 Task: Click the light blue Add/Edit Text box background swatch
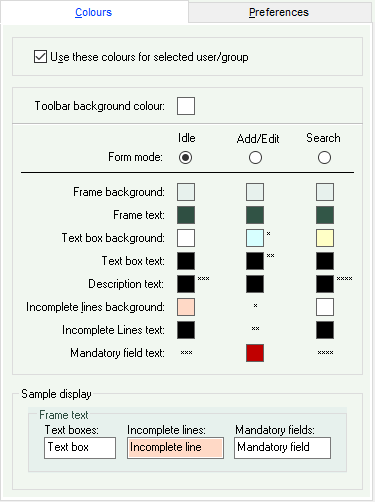(x=255, y=238)
